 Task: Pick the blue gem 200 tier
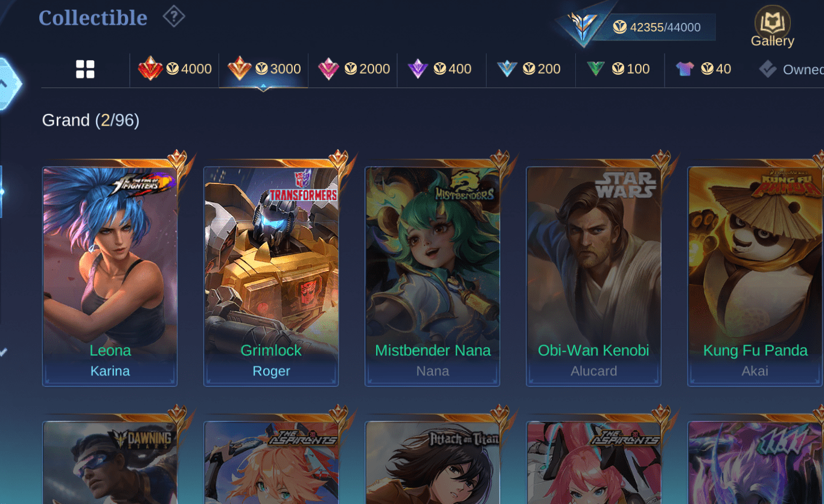pos(528,69)
